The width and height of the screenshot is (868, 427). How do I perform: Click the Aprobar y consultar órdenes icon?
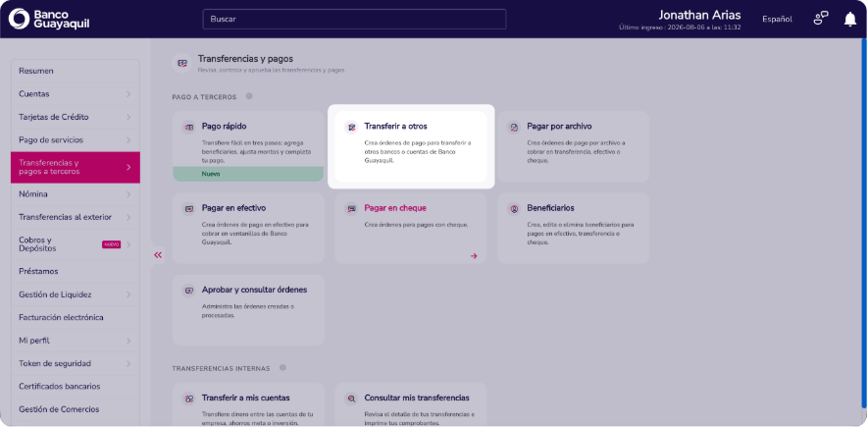189,291
